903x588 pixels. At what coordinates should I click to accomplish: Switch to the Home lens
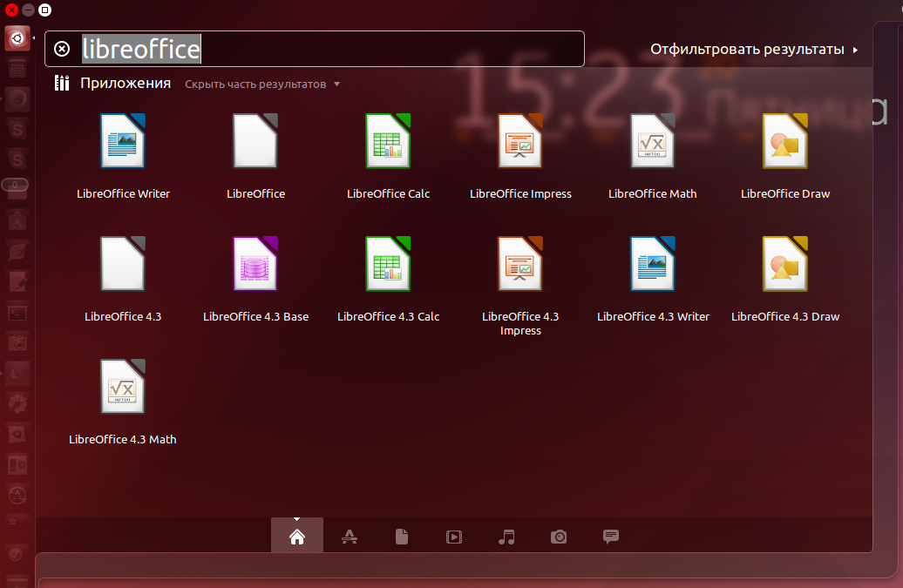297,537
